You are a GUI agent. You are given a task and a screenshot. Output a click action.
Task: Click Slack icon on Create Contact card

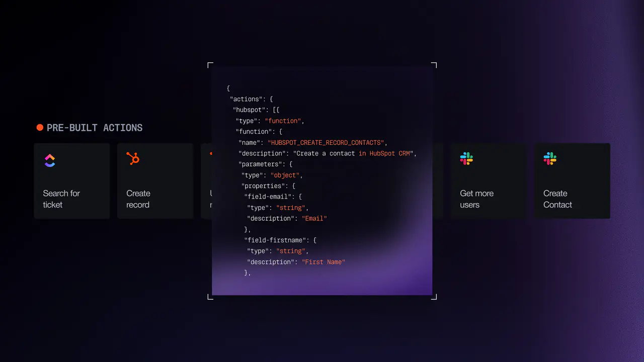coord(550,159)
